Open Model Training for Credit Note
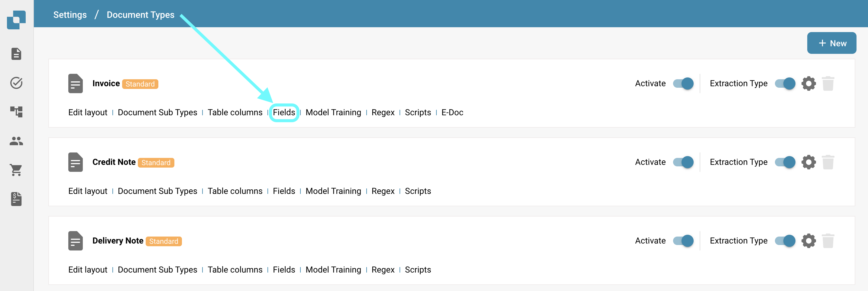This screenshot has height=291, width=868. [x=333, y=191]
